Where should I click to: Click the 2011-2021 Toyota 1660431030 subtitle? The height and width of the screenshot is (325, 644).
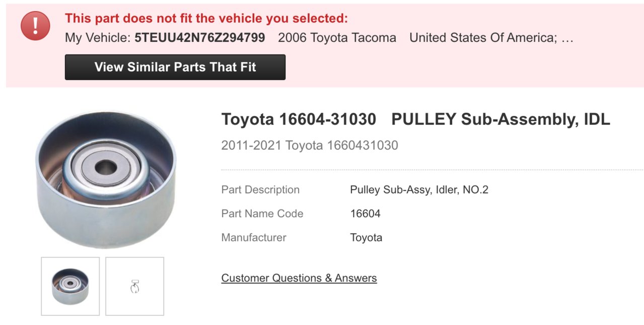click(x=310, y=146)
